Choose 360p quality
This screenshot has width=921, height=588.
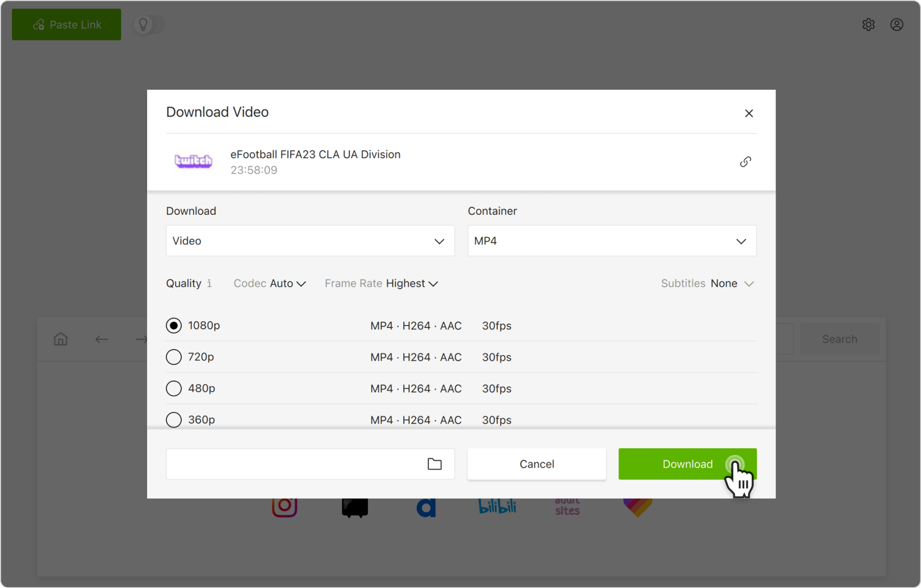[x=174, y=420]
